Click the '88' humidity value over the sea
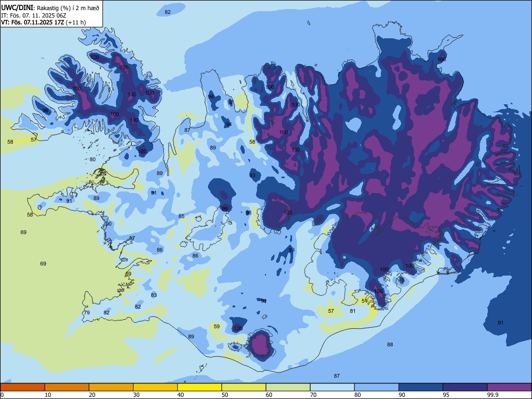This screenshot has width=532, height=399. coord(390,344)
